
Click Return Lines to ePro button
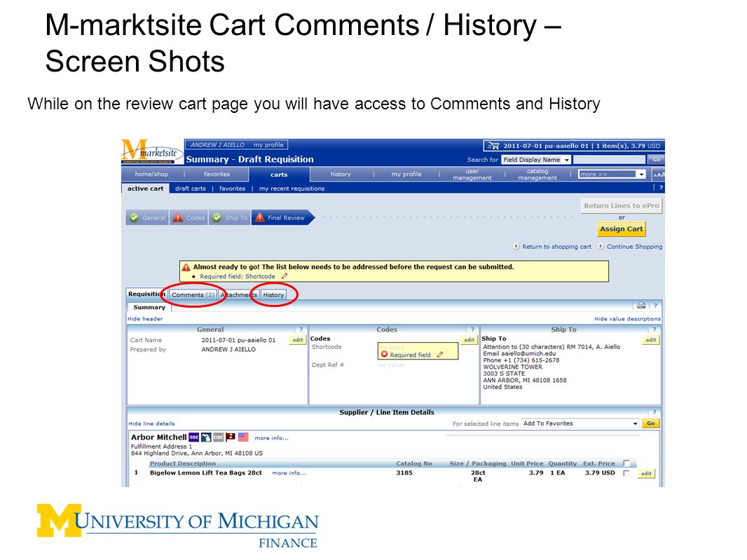tap(622, 206)
